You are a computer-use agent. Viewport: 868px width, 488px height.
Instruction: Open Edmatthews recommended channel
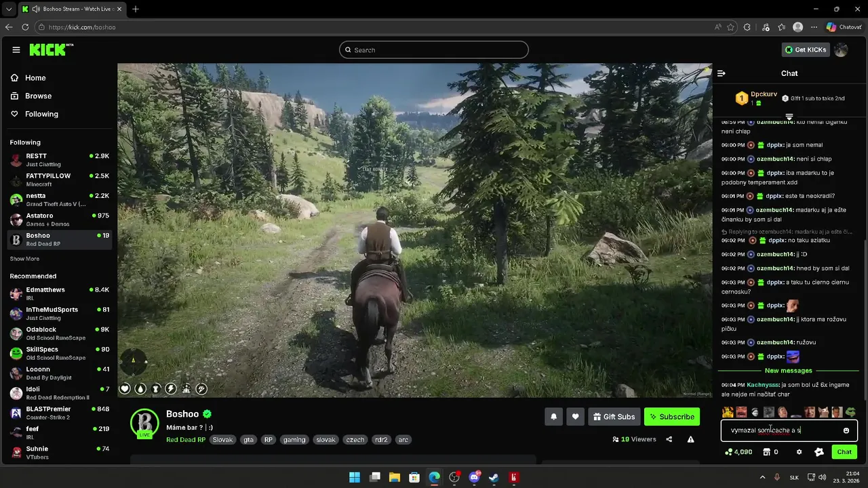tap(60, 293)
